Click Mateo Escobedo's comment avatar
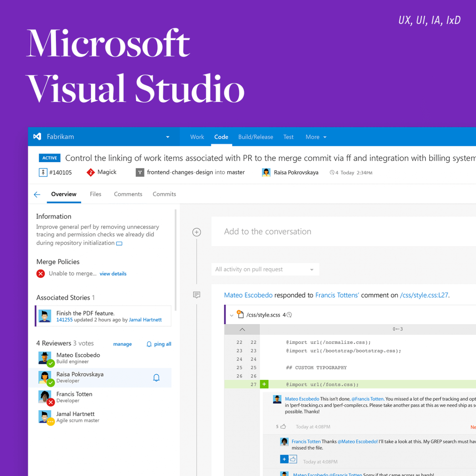 [x=277, y=399]
